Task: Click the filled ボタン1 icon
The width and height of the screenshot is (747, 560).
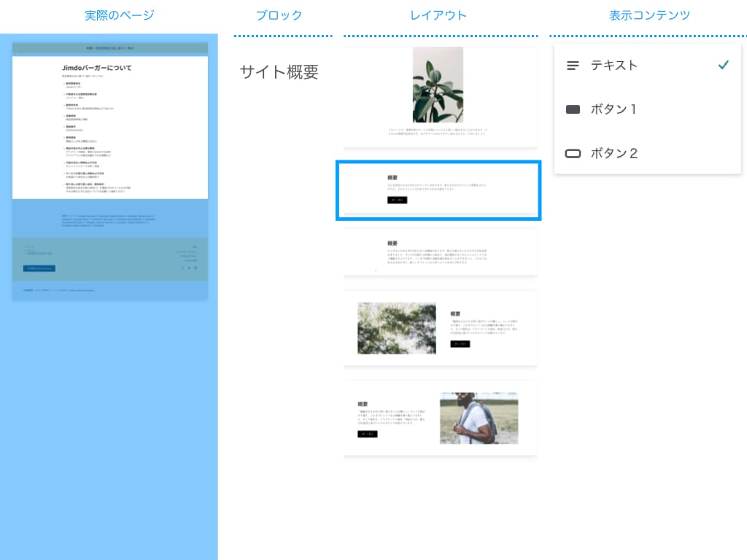Action: [573, 109]
